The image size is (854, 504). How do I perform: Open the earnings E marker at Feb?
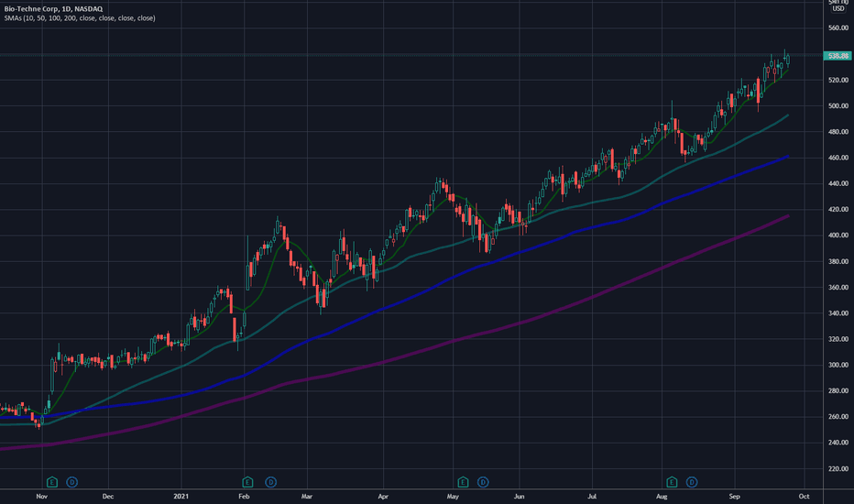[x=247, y=482]
